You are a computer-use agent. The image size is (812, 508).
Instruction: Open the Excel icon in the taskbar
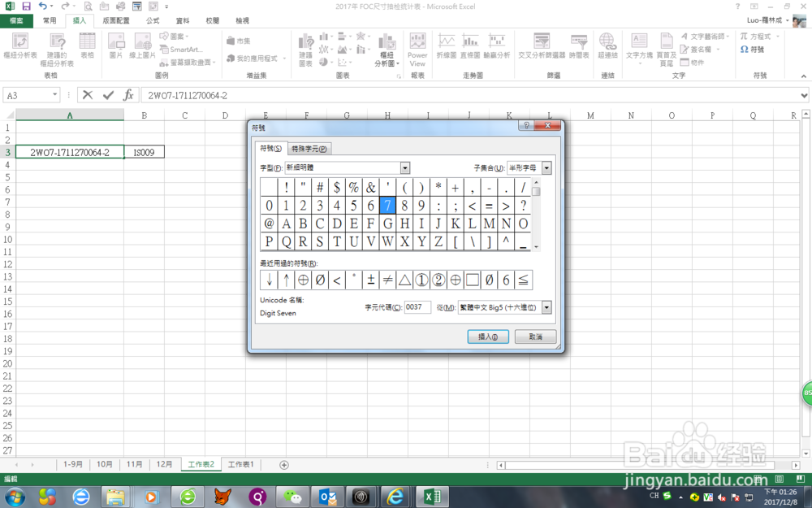(431, 497)
